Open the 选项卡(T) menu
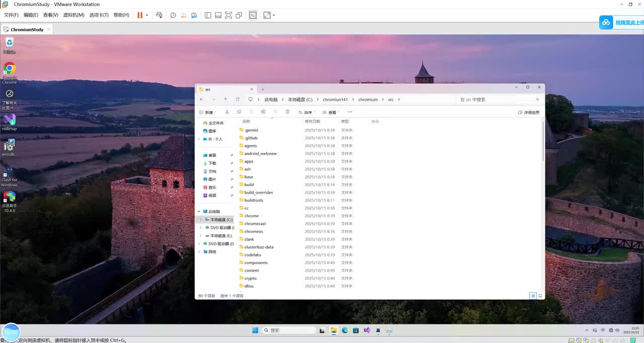 pos(99,15)
